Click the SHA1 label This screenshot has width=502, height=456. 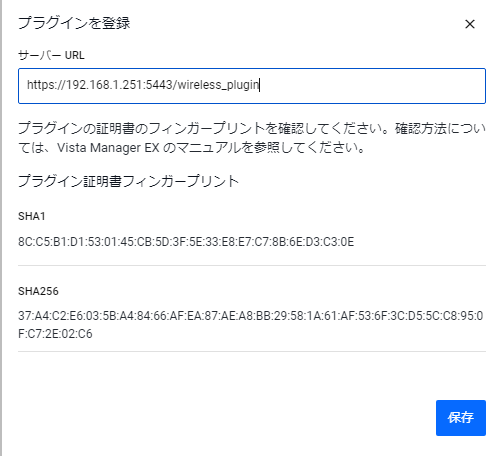tap(32, 216)
